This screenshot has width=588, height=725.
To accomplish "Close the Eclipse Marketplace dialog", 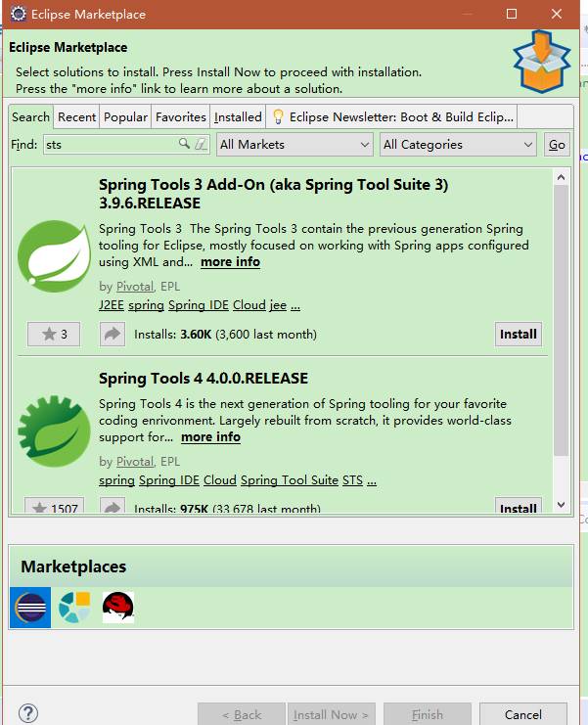I will coord(557,14).
